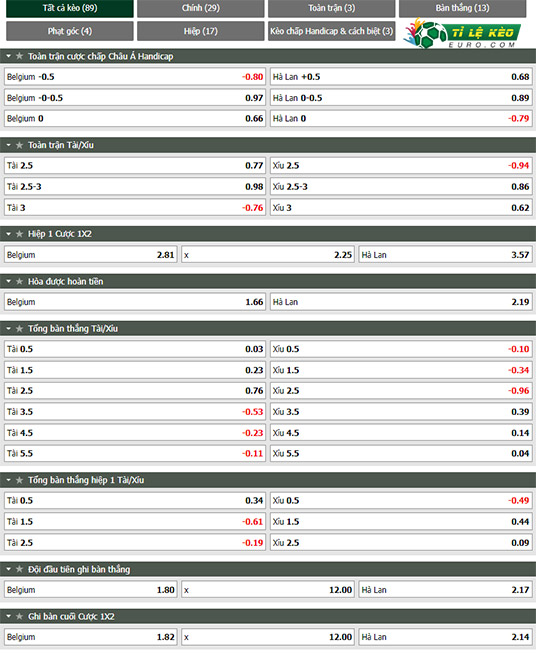Viewport: 536px width, 655px height.
Task: Choose Xỉu 3.5 total goals at 0.39
Action: click(401, 412)
